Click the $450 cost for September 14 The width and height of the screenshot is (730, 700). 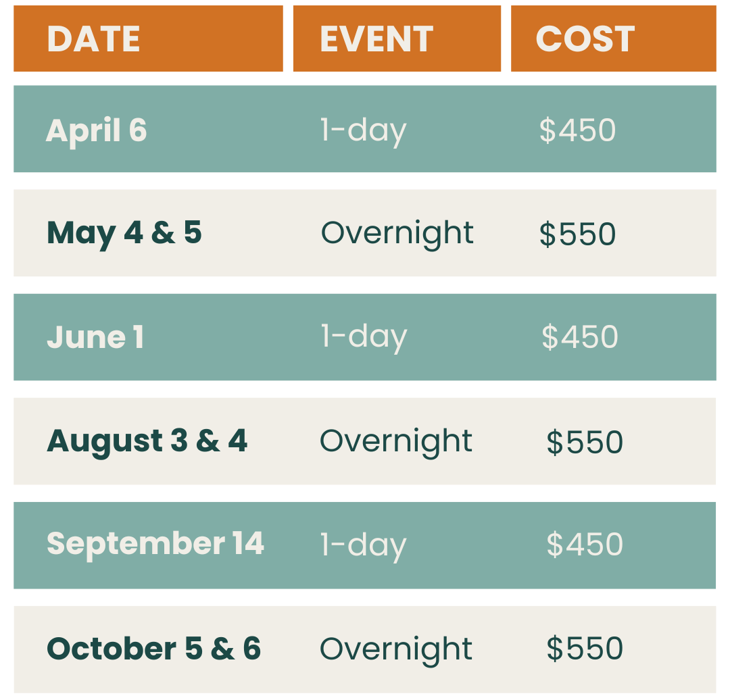[585, 544]
